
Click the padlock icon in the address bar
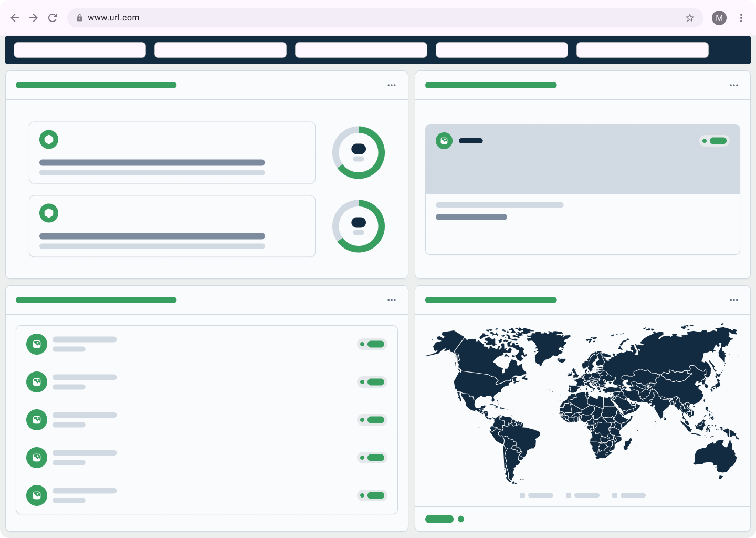pyautogui.click(x=80, y=17)
